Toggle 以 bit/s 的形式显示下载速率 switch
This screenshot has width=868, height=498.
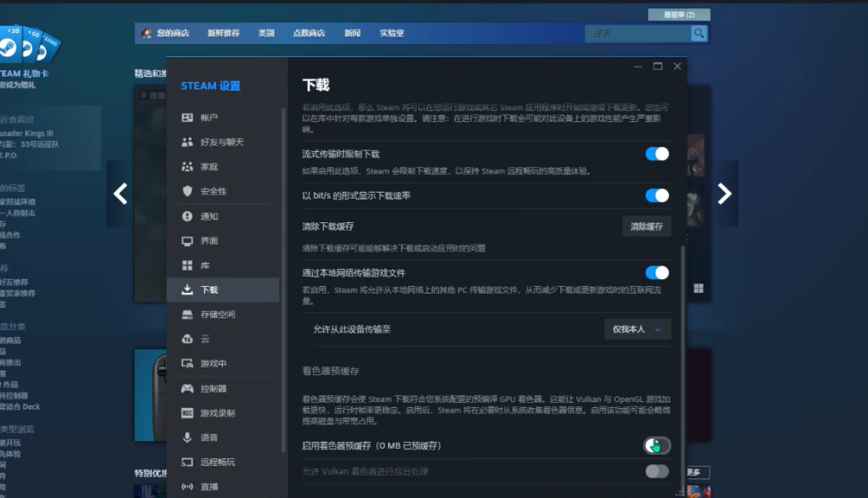tap(657, 196)
